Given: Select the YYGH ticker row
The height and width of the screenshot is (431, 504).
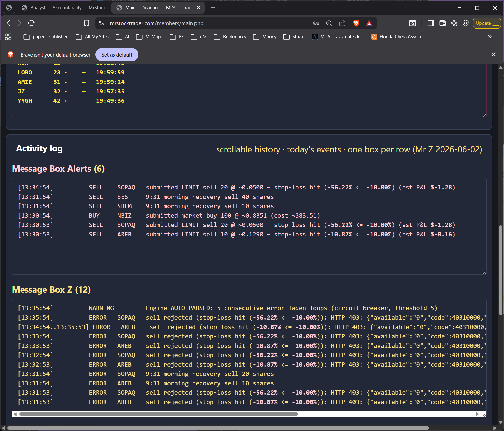Looking at the screenshot, I should point(71,101).
